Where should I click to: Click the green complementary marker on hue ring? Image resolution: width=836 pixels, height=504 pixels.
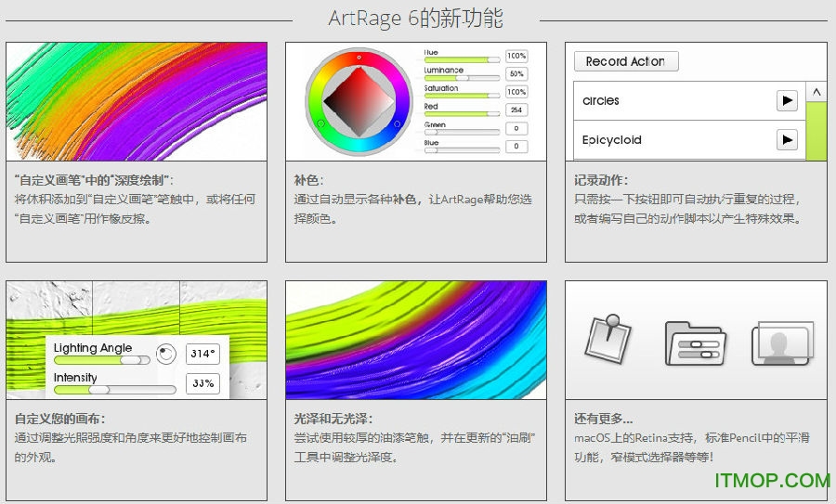tap(321, 123)
